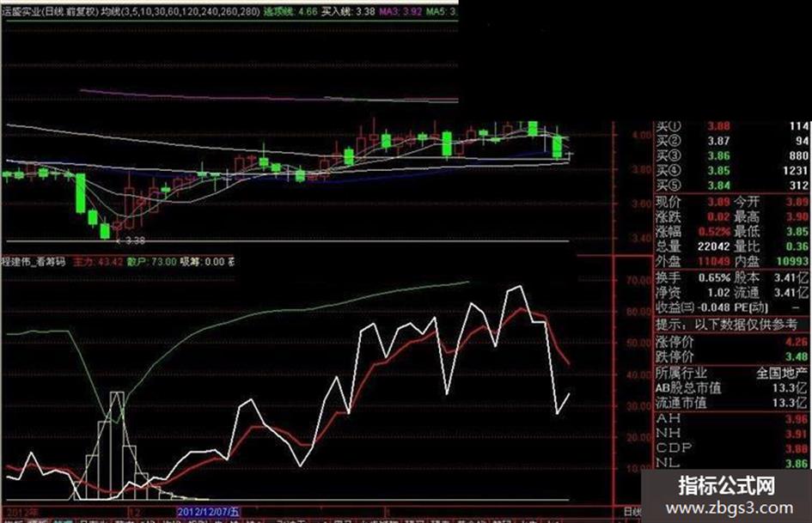The width and height of the screenshot is (812, 523).
Task: Select the 主力: 43.42 readout
Action: pyautogui.click(x=98, y=262)
